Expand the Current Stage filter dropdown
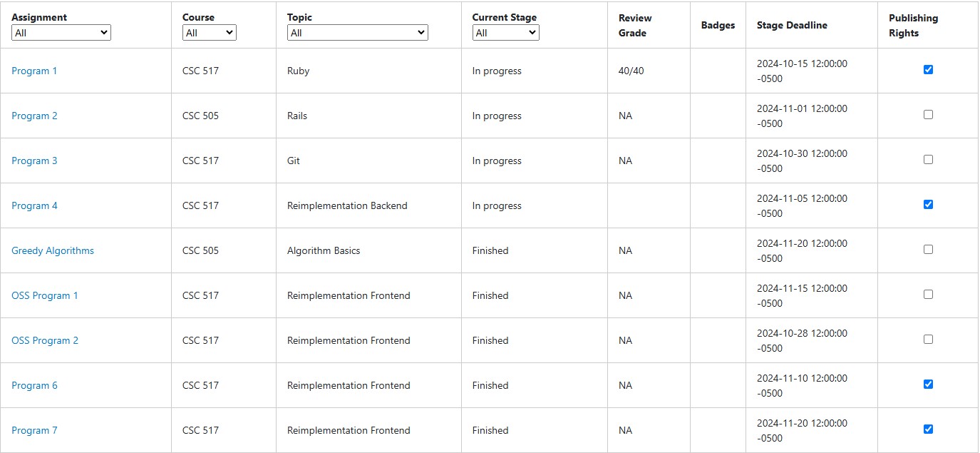Viewport: 980px width, 453px height. pyautogui.click(x=505, y=33)
